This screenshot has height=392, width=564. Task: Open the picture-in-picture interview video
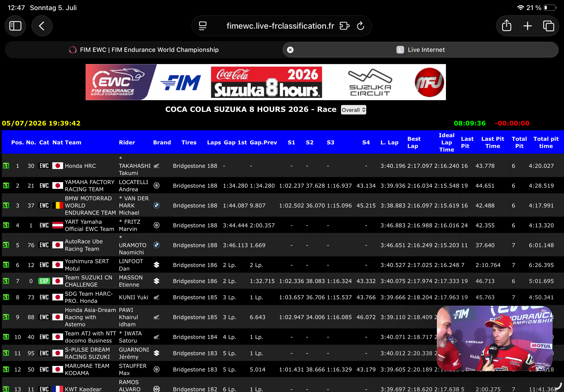pyautogui.click(x=494, y=338)
